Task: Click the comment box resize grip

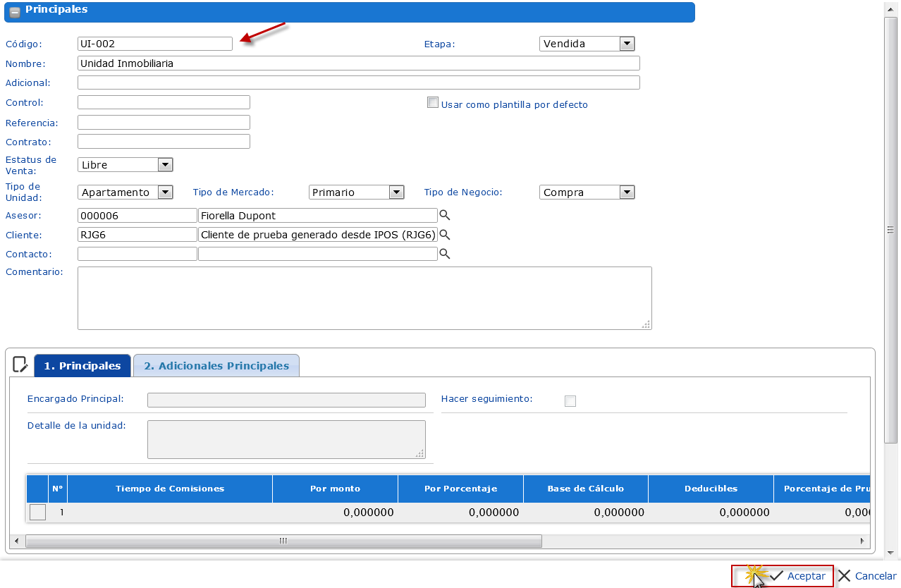Action: (x=645, y=324)
